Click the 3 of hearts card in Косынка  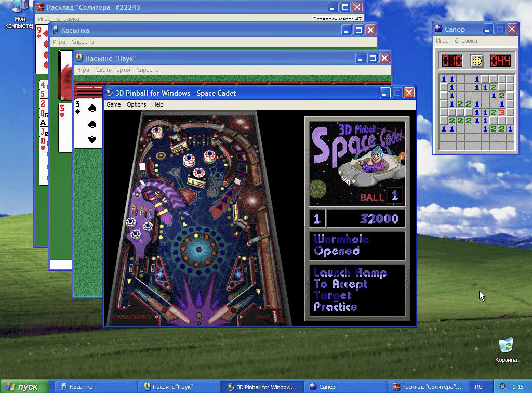click(65, 127)
